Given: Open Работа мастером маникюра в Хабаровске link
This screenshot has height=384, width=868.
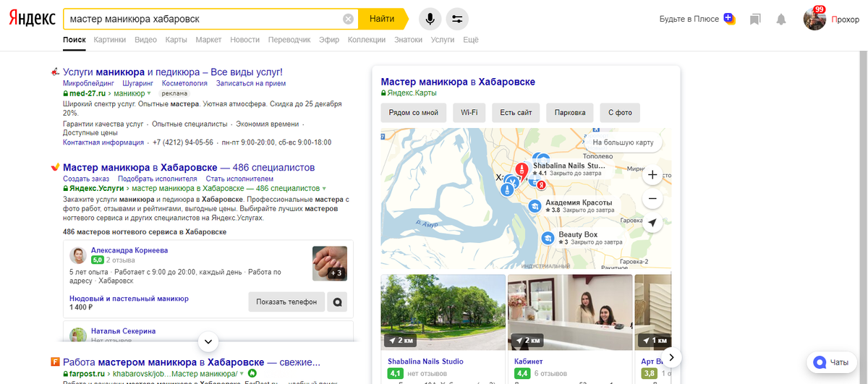Looking at the screenshot, I should 192,362.
